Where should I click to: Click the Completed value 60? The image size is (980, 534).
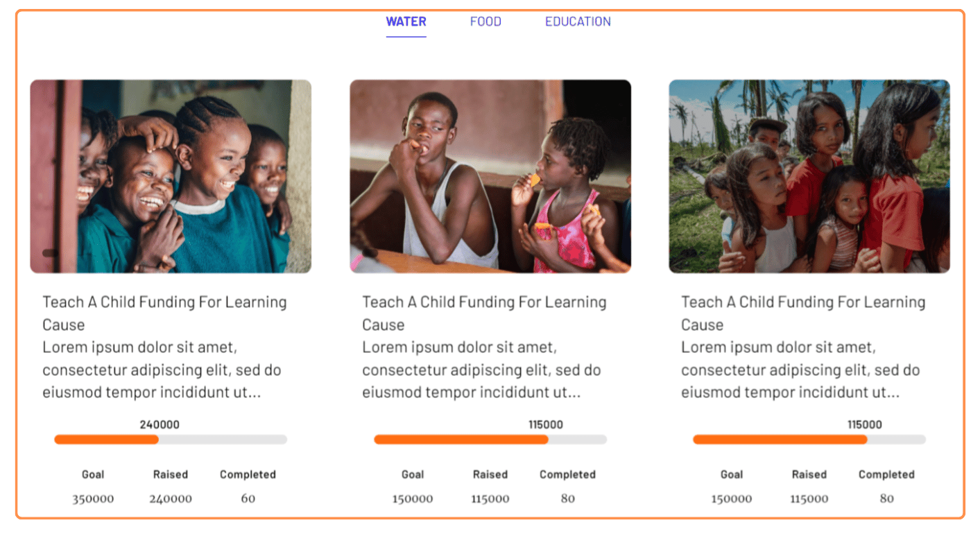(248, 499)
